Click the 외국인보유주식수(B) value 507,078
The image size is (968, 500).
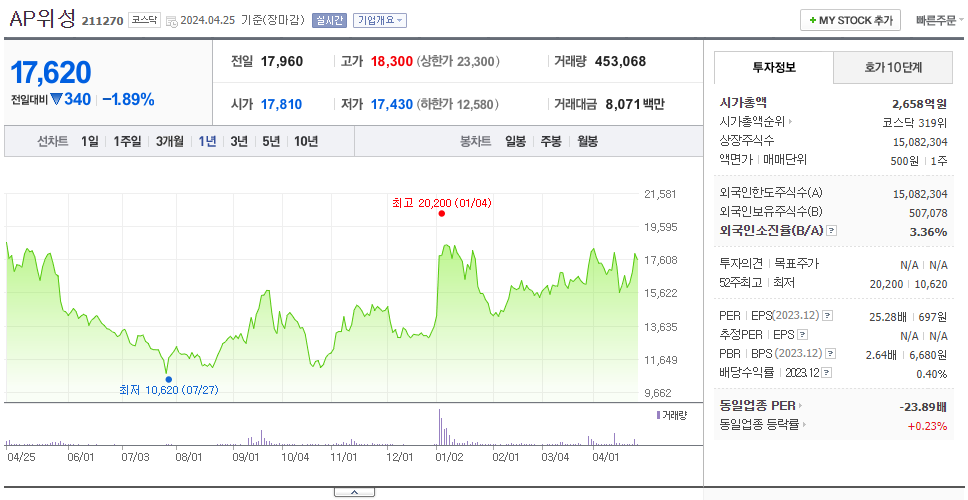click(926, 213)
